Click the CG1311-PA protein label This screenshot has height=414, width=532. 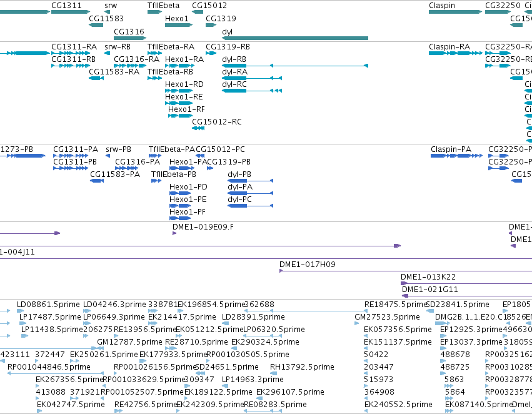pos(76,149)
